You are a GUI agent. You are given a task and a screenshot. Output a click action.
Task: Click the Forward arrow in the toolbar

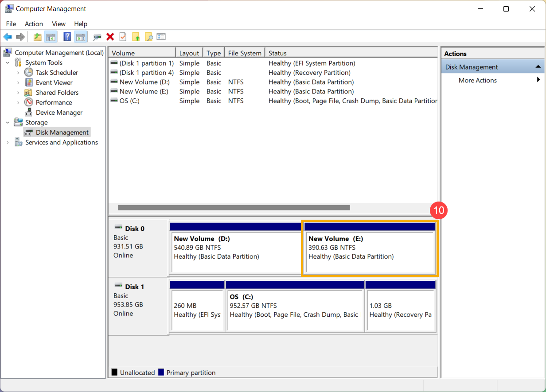pos(20,37)
